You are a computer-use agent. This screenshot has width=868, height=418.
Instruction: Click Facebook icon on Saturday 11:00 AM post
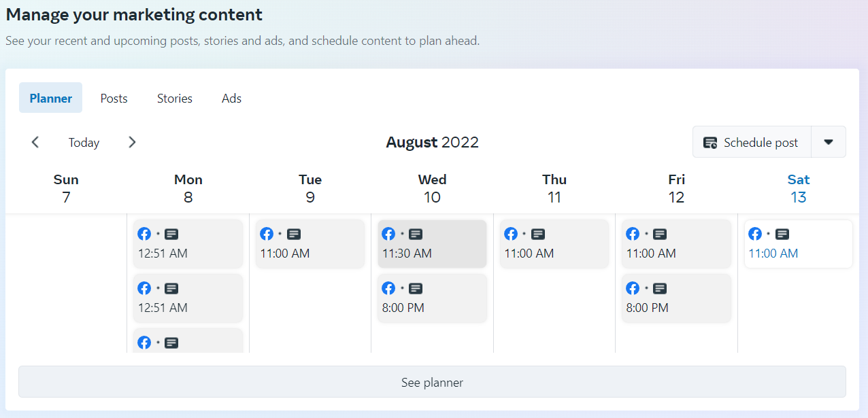[x=755, y=234]
